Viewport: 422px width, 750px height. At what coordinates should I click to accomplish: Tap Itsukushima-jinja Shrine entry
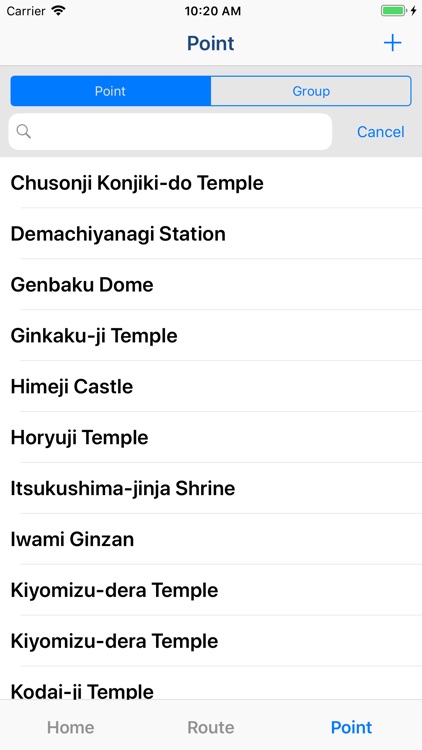(x=211, y=488)
